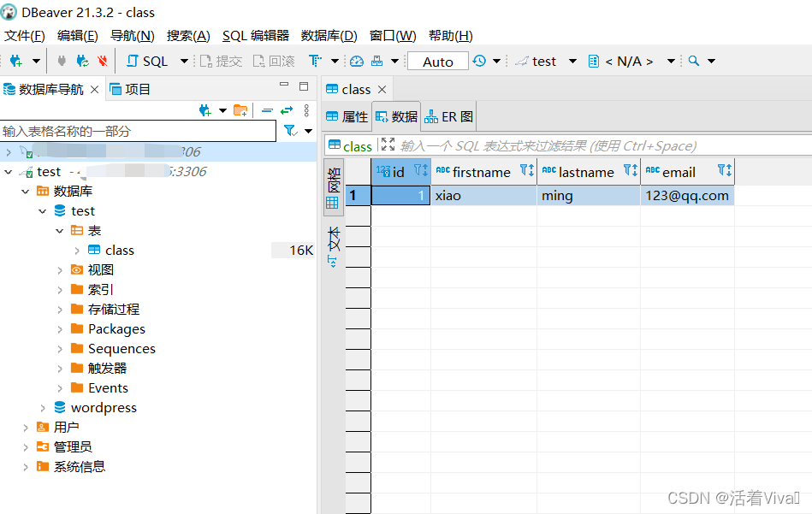Switch to the 属性 properties tab
Screen dimensions: 812x514
coord(347,117)
